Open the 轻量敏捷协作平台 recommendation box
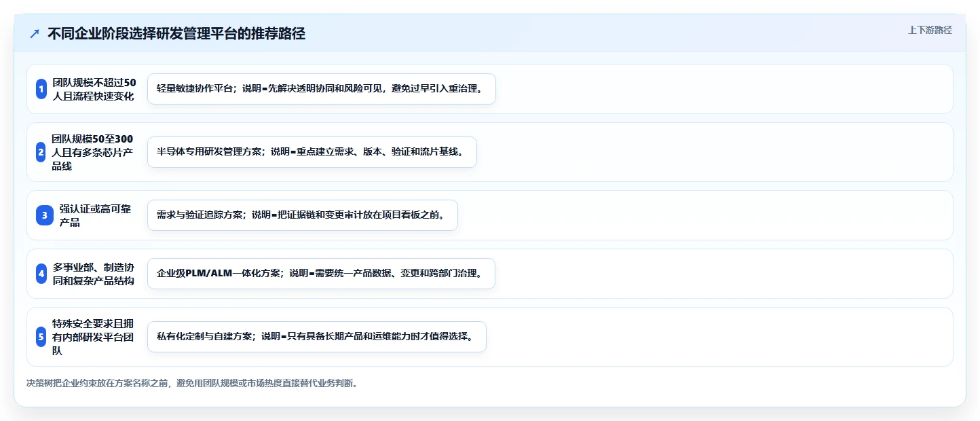This screenshot has width=980, height=421. [x=322, y=89]
